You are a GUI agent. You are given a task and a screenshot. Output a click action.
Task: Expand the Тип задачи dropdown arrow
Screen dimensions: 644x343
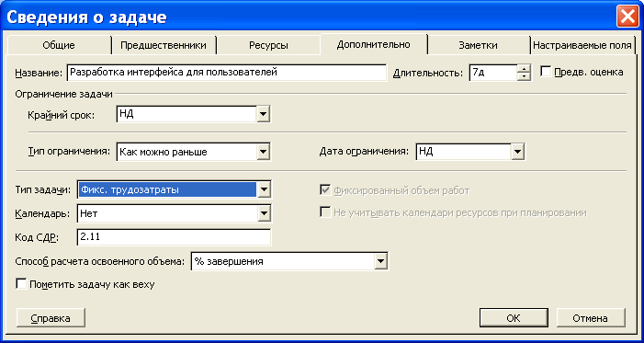tap(263, 189)
